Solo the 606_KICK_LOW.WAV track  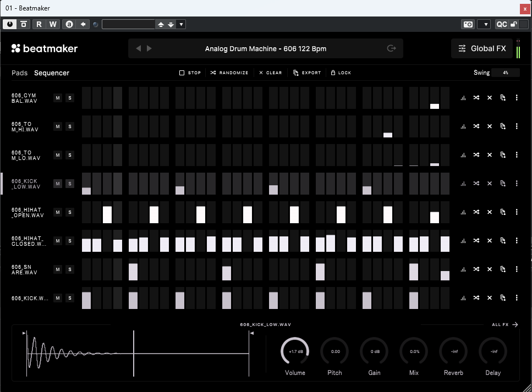pyautogui.click(x=70, y=184)
